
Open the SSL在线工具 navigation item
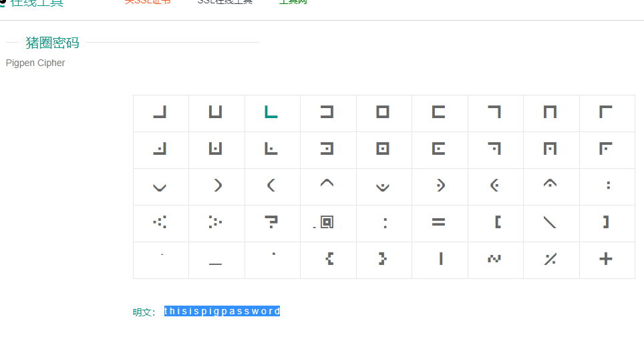225,2
